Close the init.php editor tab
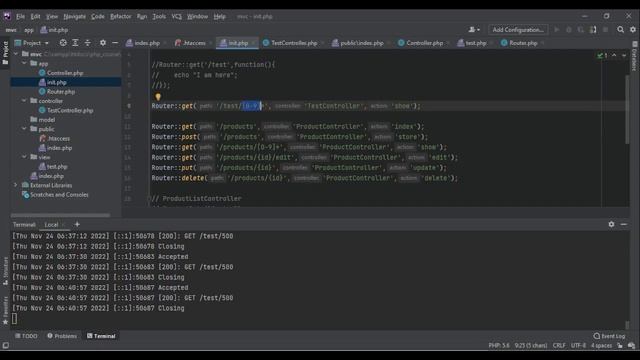Viewport: 640px width, 360px height. coord(253,43)
